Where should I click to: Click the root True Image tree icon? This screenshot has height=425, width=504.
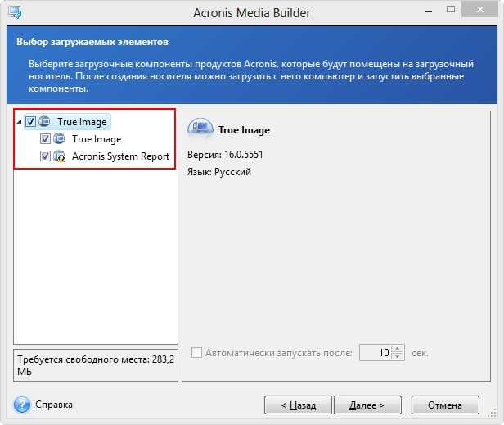(45, 122)
